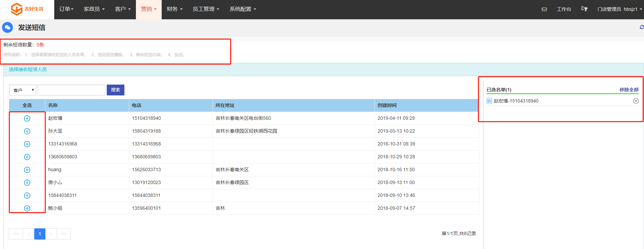Click address 吉林长春南关区电台街560
Viewport: 644px width, 249px height.
click(x=243, y=118)
